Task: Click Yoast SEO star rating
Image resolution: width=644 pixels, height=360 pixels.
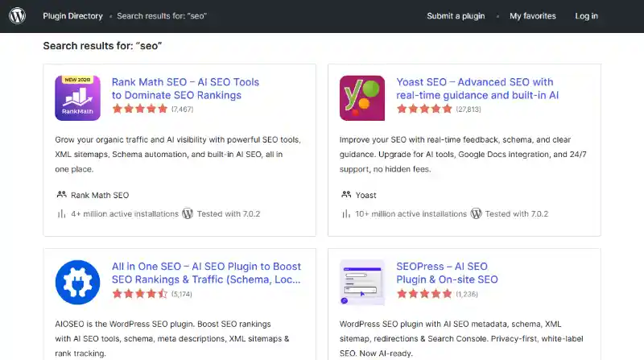Action: click(424, 109)
